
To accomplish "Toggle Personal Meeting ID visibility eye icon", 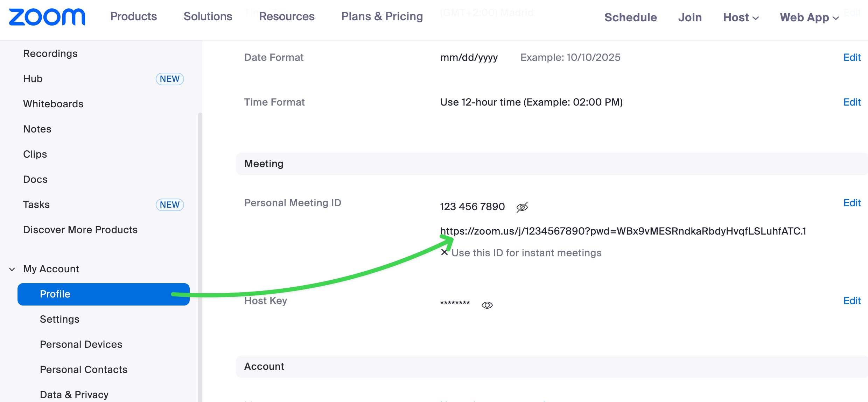I will (x=522, y=207).
